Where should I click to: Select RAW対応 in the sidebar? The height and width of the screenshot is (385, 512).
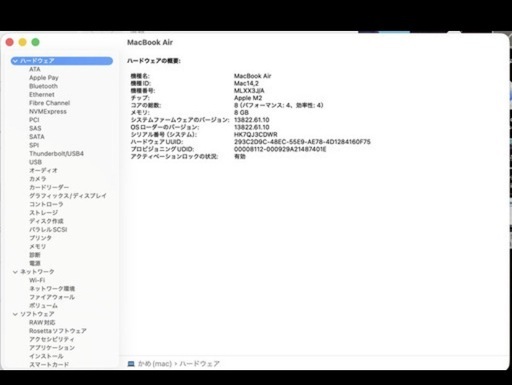coord(42,323)
